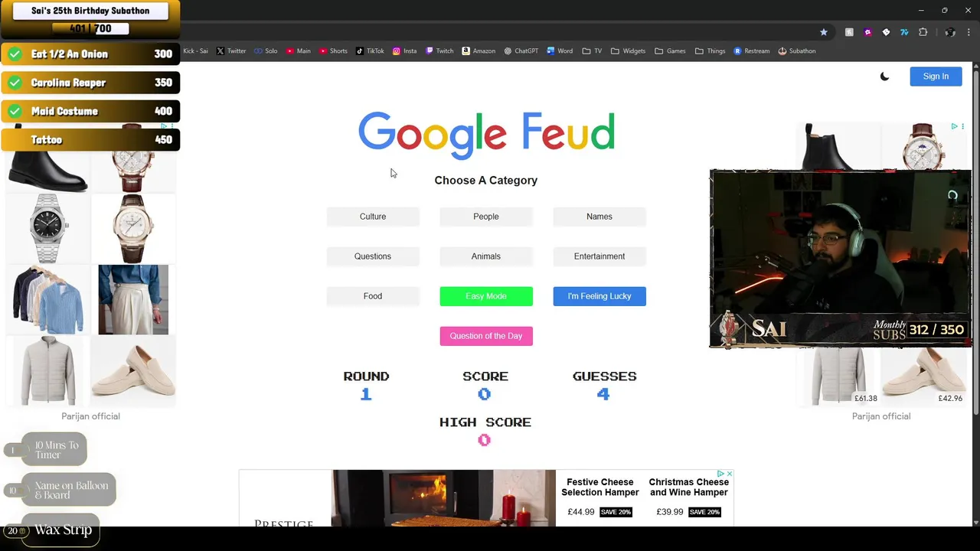Click the I'm Feeling Lucky button
The height and width of the screenshot is (551, 980).
[x=599, y=296]
